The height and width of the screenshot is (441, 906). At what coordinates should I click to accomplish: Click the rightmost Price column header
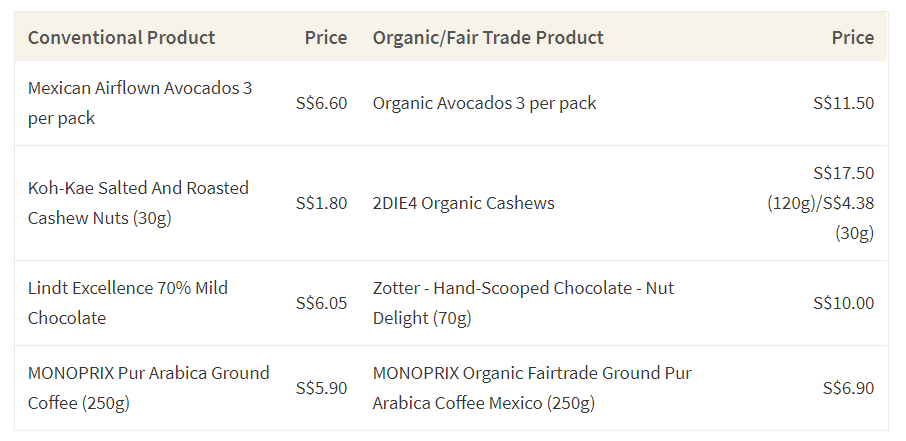point(853,37)
